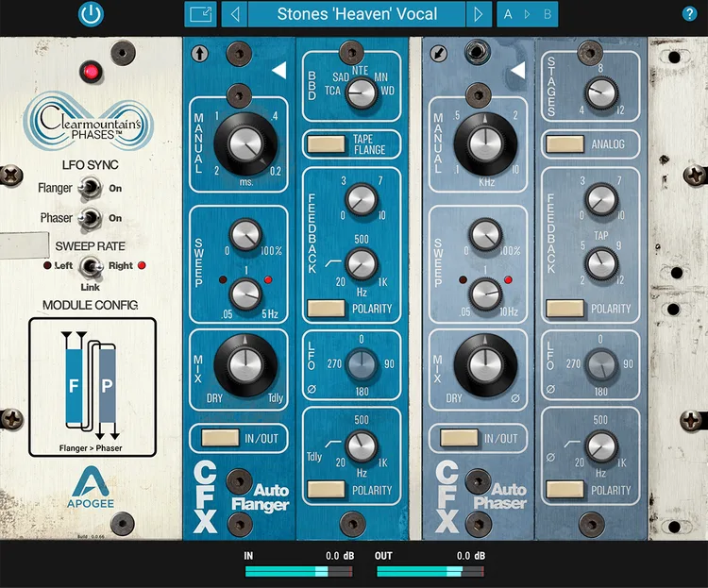Collapse Phaser module with white triangle

516,71
